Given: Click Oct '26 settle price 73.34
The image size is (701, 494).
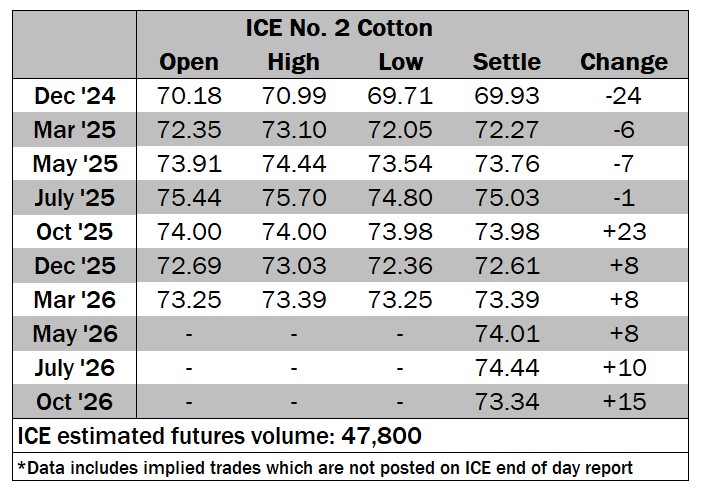Looking at the screenshot, I should click(506, 402).
